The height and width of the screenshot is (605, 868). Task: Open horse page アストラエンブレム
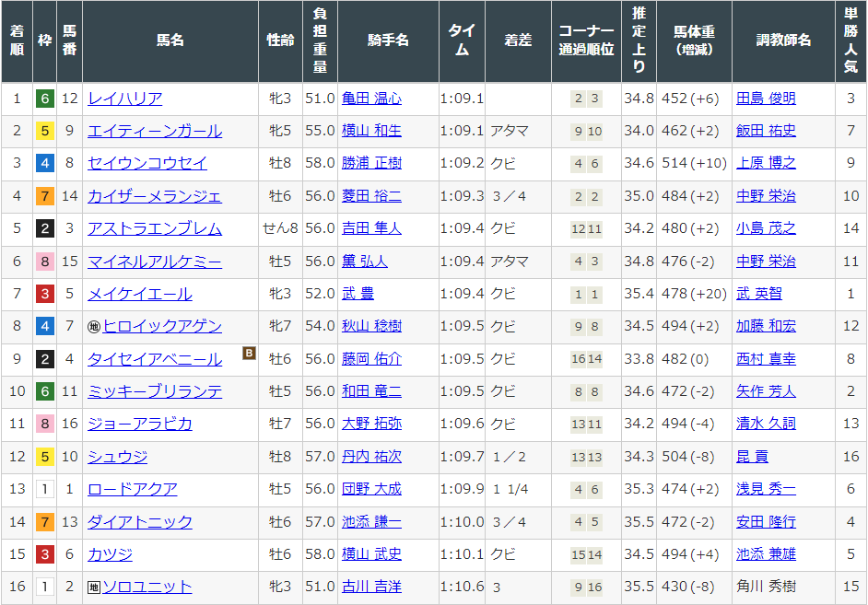(x=155, y=228)
